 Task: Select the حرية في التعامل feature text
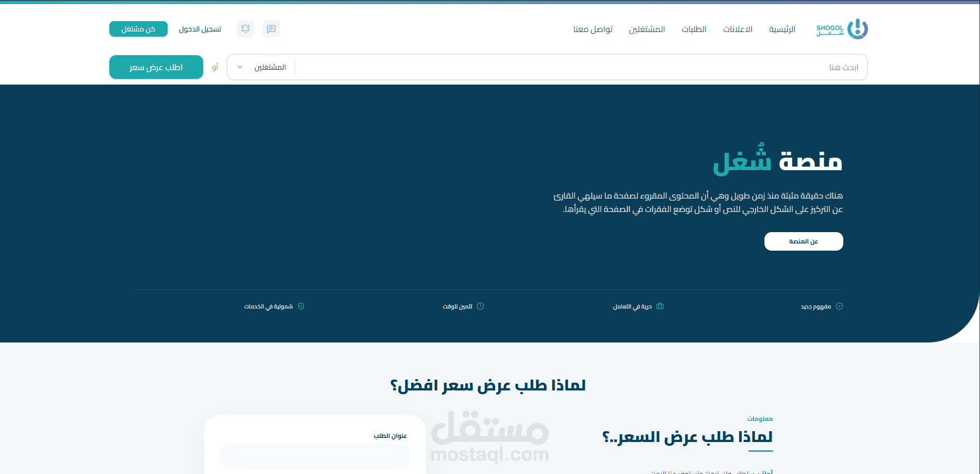pos(632,306)
